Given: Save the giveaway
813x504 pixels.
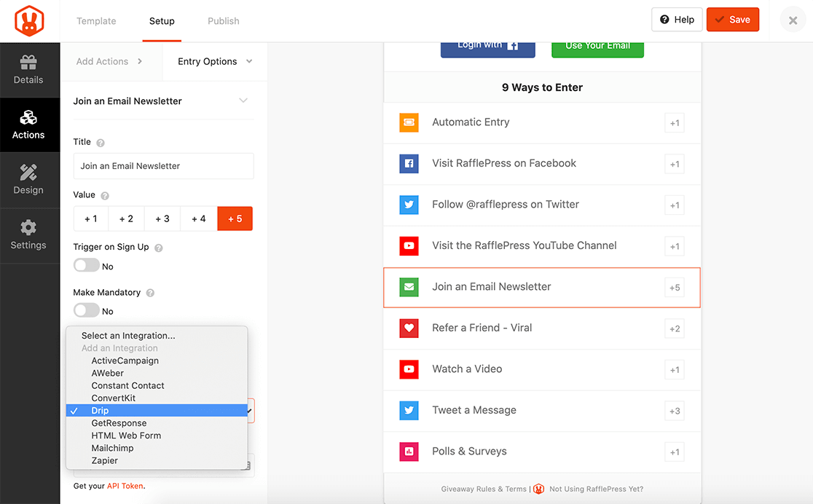Looking at the screenshot, I should 733,20.
